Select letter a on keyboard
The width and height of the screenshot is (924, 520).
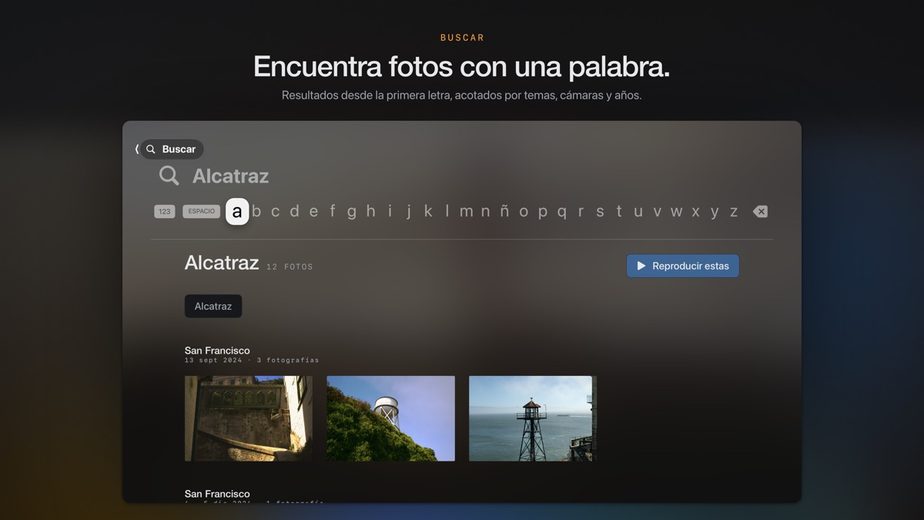click(x=237, y=211)
